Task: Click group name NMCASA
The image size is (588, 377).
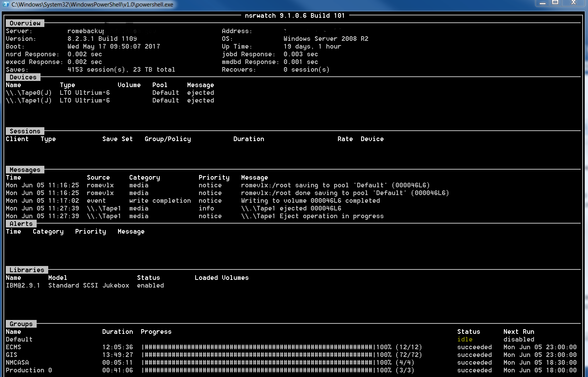Action: tap(17, 362)
